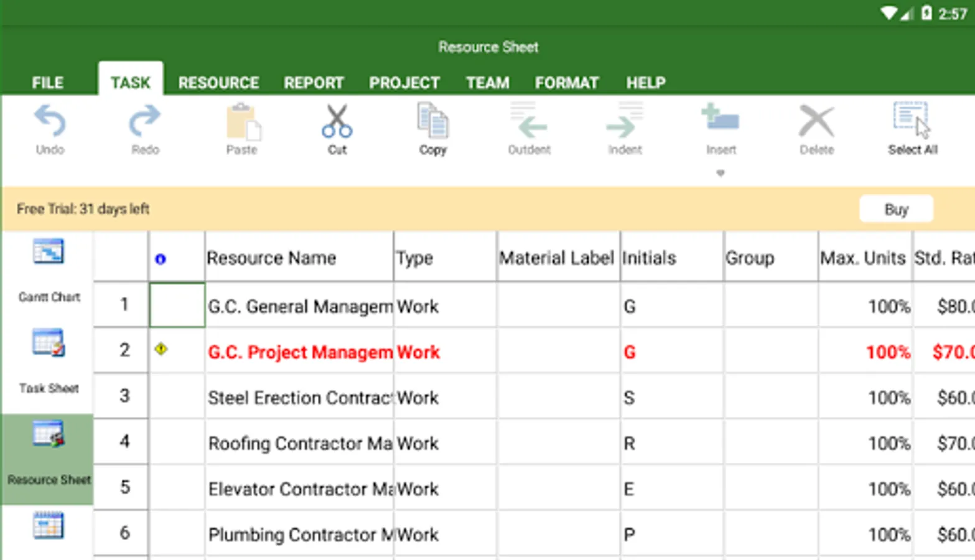This screenshot has width=975, height=560.
Task: Click the Delete X icon
Action: tap(816, 121)
